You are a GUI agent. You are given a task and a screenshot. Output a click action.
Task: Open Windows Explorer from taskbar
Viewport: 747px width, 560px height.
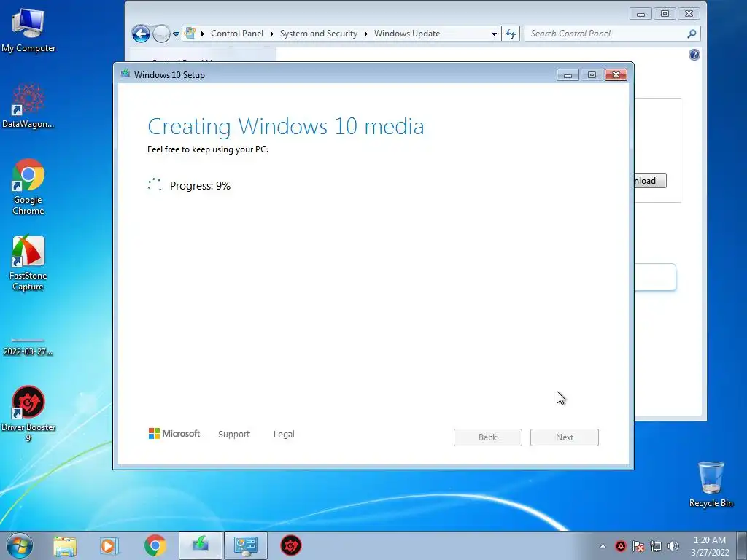click(x=65, y=545)
